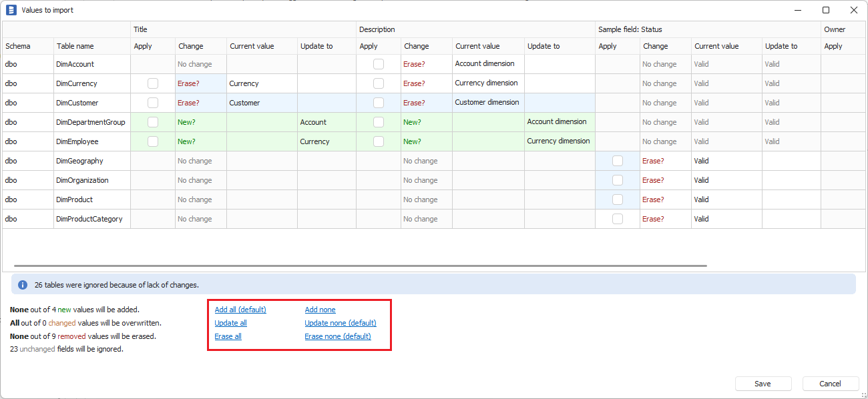Click the Table name column header
This screenshot has width=868, height=399.
point(75,46)
